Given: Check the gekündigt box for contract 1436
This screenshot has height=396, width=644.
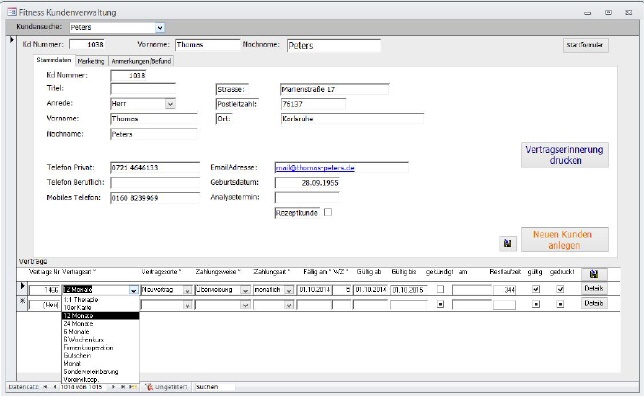Looking at the screenshot, I should point(440,289).
